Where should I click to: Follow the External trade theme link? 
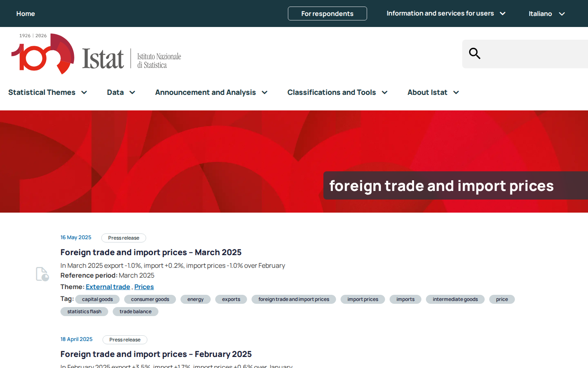point(108,287)
